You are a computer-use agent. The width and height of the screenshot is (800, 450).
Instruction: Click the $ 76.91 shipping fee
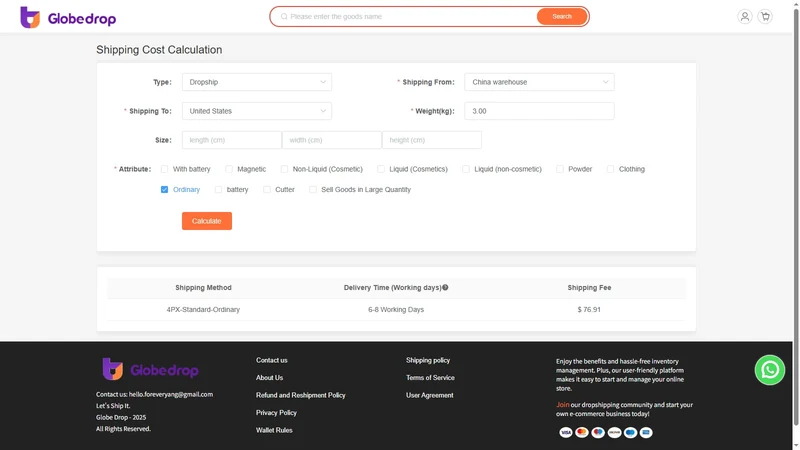pyautogui.click(x=589, y=310)
